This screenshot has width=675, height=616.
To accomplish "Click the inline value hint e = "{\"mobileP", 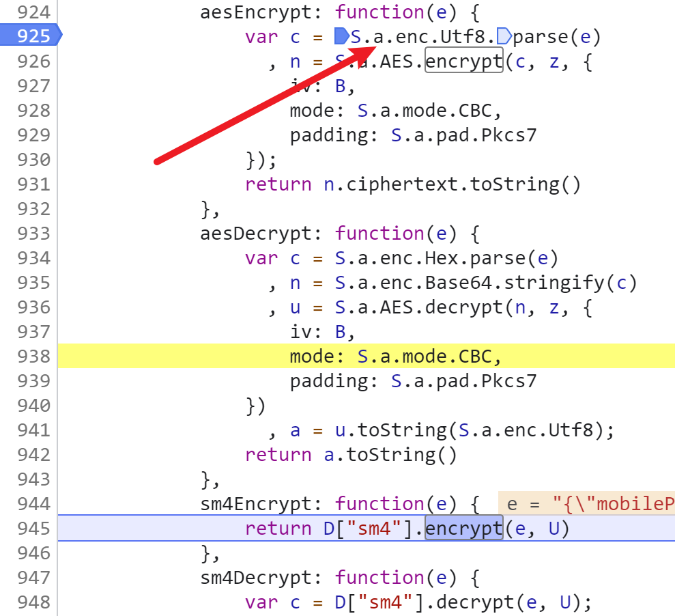I will [x=586, y=503].
